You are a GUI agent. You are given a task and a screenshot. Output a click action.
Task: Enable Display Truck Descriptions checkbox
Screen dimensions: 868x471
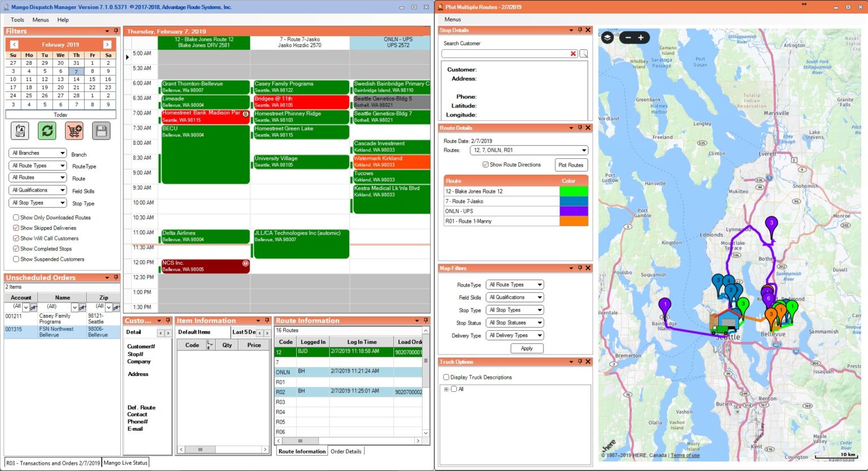click(x=446, y=377)
